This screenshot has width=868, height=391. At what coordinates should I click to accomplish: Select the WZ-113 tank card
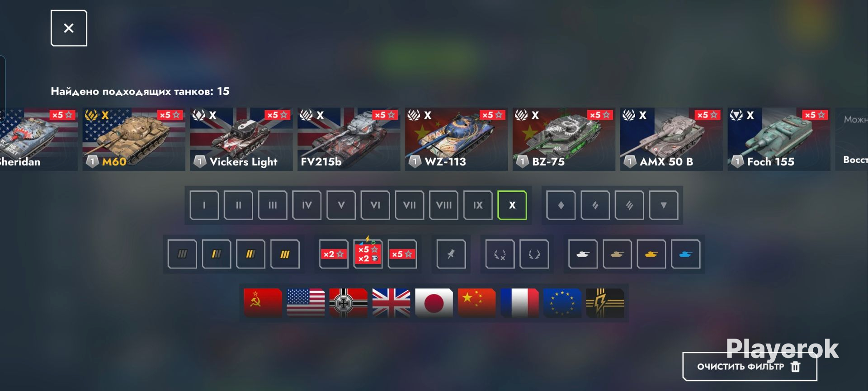(x=456, y=139)
